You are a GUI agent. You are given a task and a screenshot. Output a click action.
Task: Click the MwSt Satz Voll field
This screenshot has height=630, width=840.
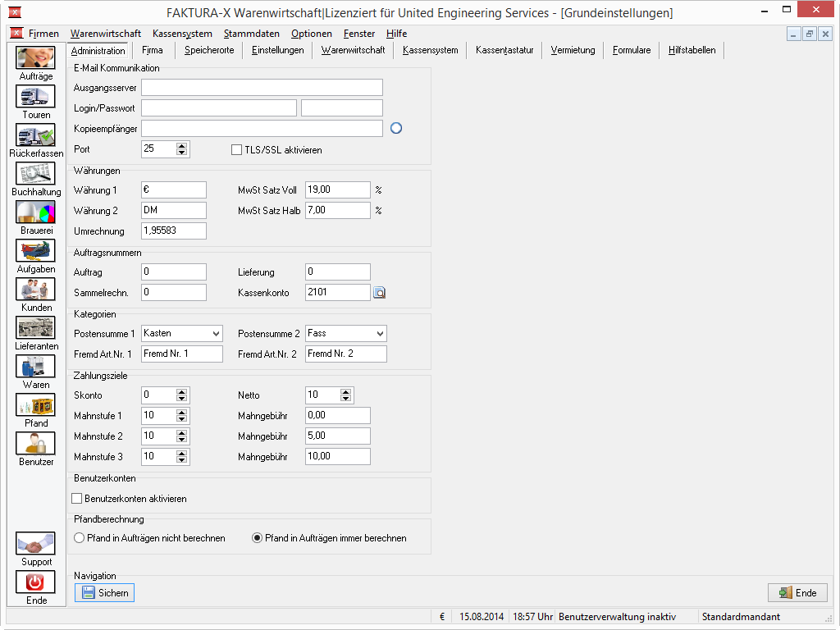(337, 189)
